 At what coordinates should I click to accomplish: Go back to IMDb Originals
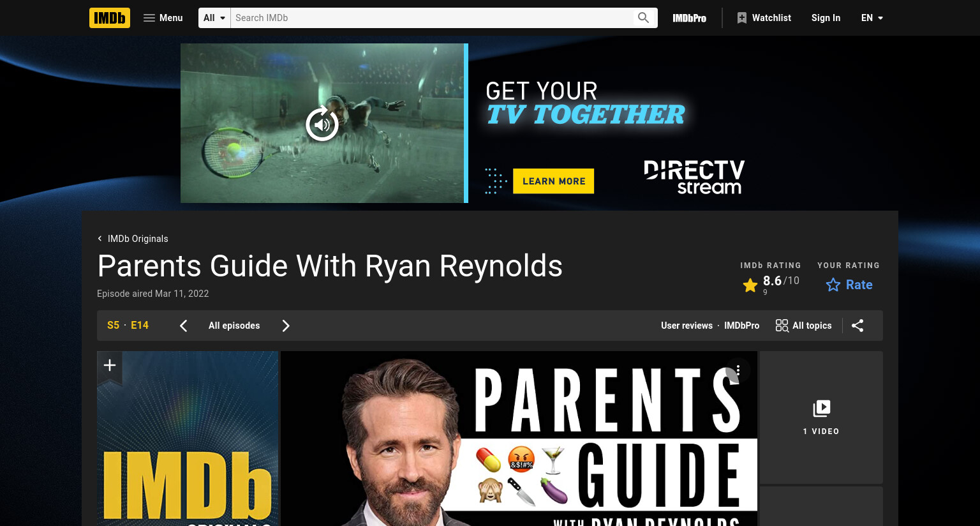coord(133,239)
